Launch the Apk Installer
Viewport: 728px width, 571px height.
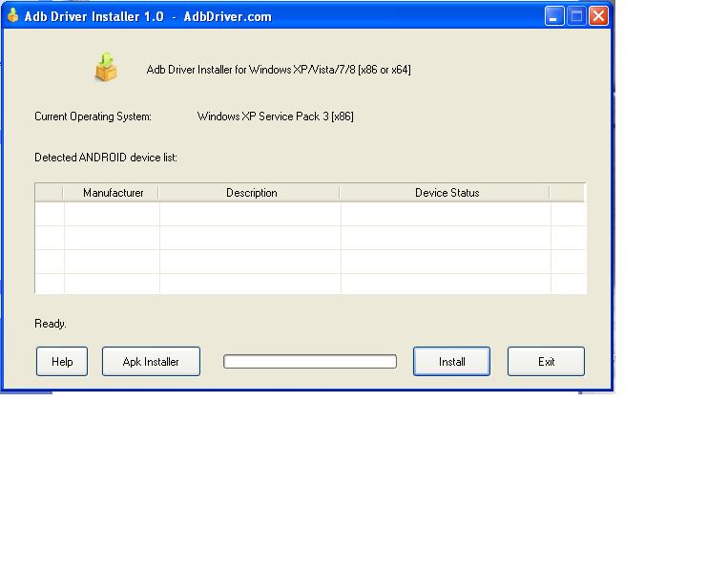click(151, 362)
